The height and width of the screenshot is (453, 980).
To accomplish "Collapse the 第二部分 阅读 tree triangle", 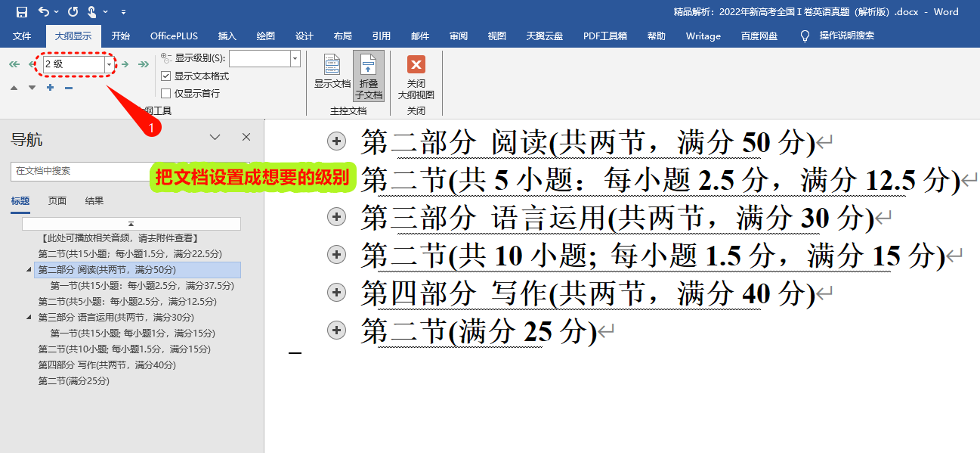I will pyautogui.click(x=29, y=269).
